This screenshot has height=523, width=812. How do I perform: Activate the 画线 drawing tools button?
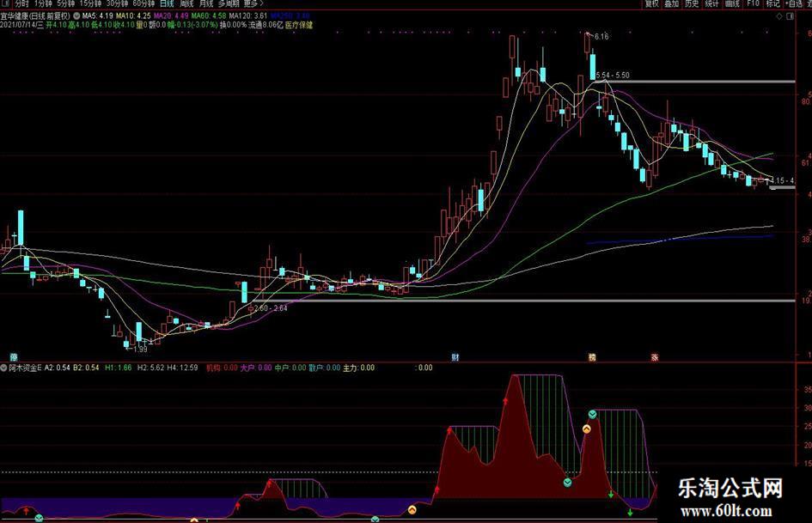pyautogui.click(x=732, y=3)
